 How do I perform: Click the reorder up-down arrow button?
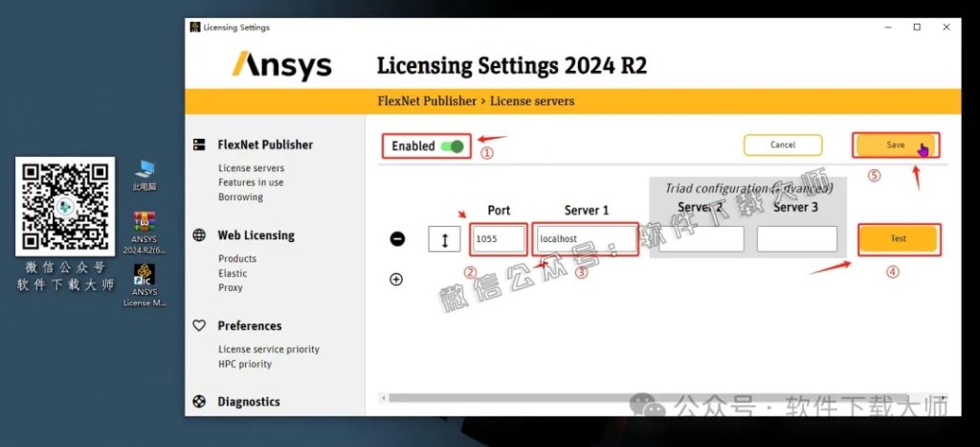pyautogui.click(x=444, y=239)
